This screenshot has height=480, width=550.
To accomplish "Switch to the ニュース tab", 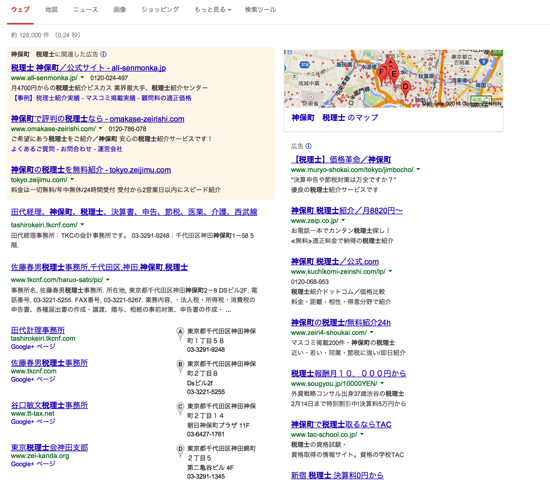I will point(86,10).
